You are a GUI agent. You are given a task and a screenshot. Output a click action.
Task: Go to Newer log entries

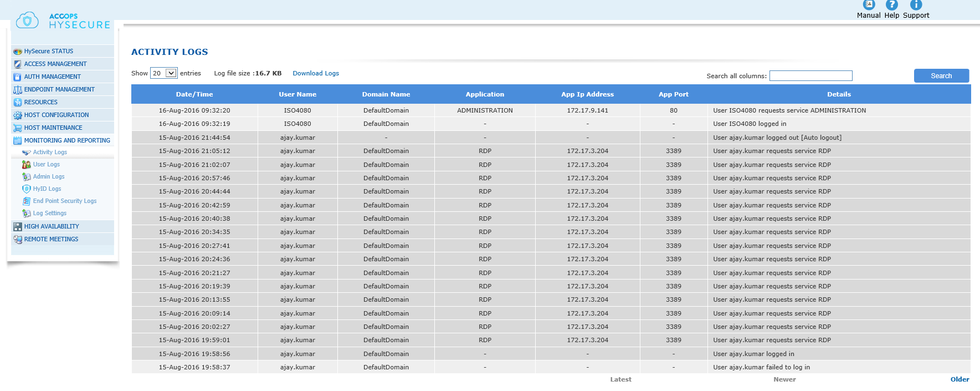pyautogui.click(x=784, y=379)
